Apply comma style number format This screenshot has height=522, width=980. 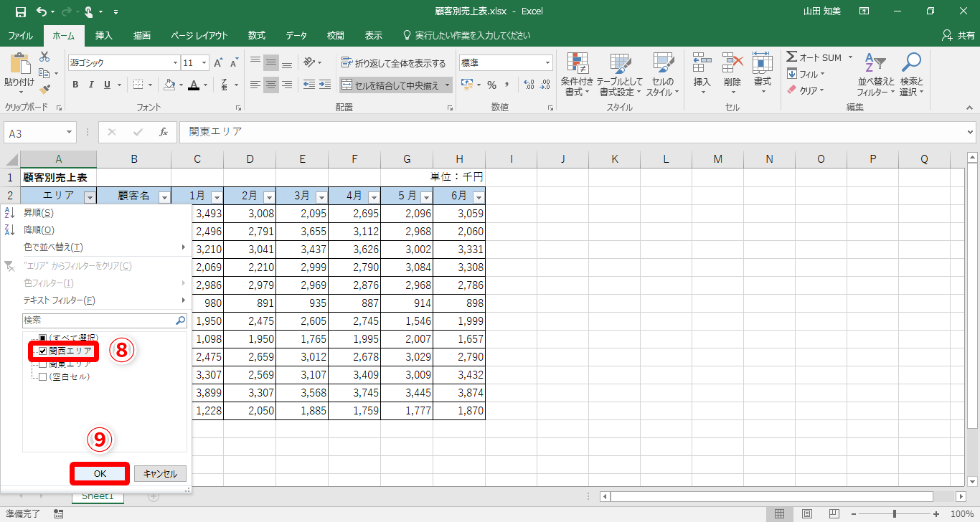click(x=507, y=85)
